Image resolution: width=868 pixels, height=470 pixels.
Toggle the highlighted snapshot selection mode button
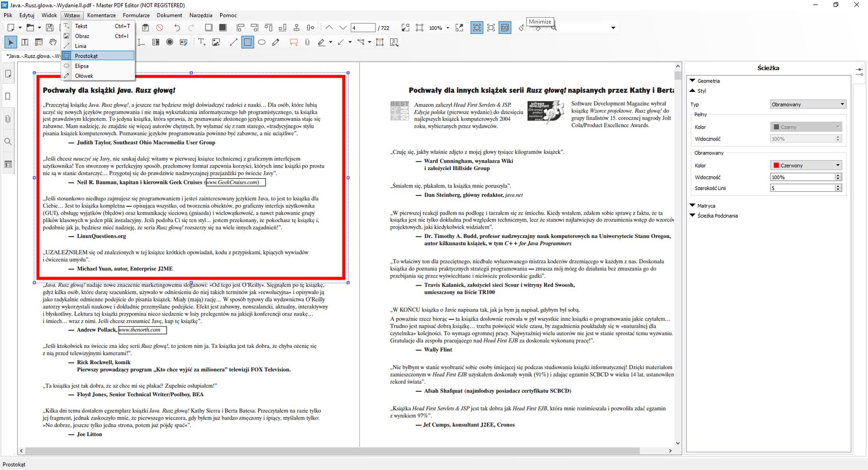[x=476, y=28]
